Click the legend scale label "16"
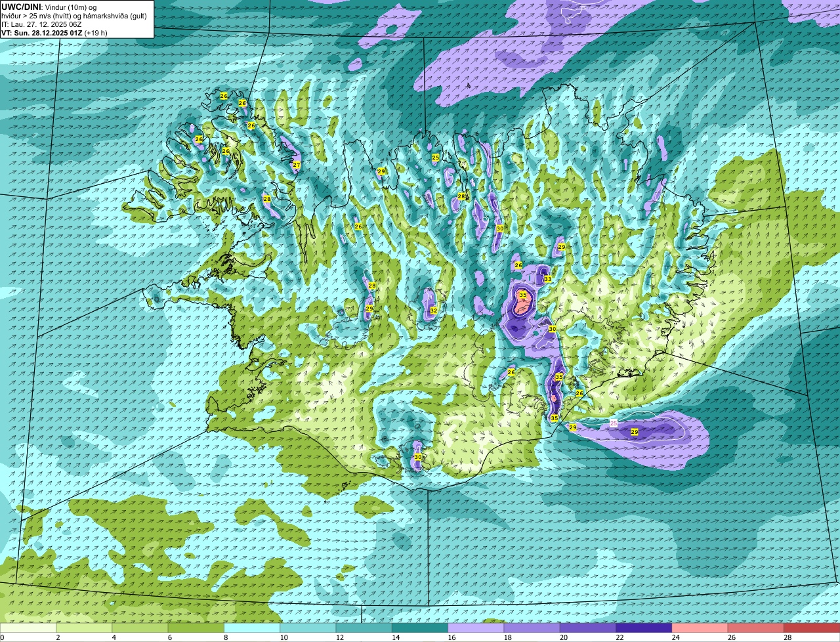Viewport: 840px width, 642px height. (451, 637)
